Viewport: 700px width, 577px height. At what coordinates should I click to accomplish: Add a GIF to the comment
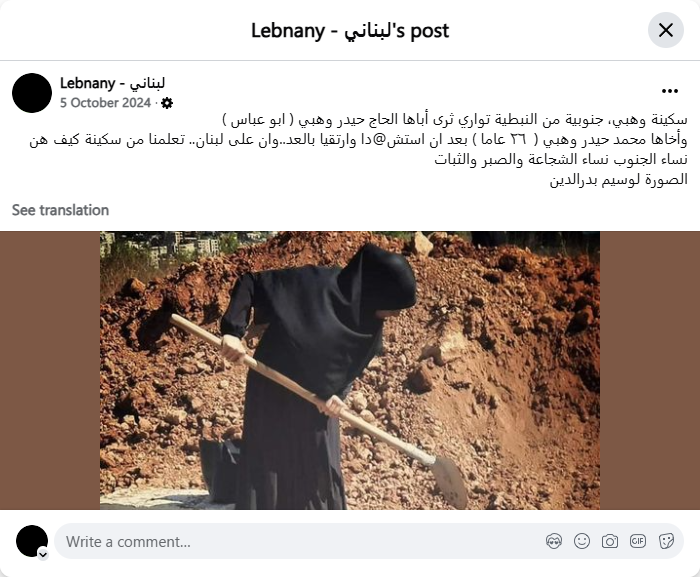pyautogui.click(x=638, y=541)
